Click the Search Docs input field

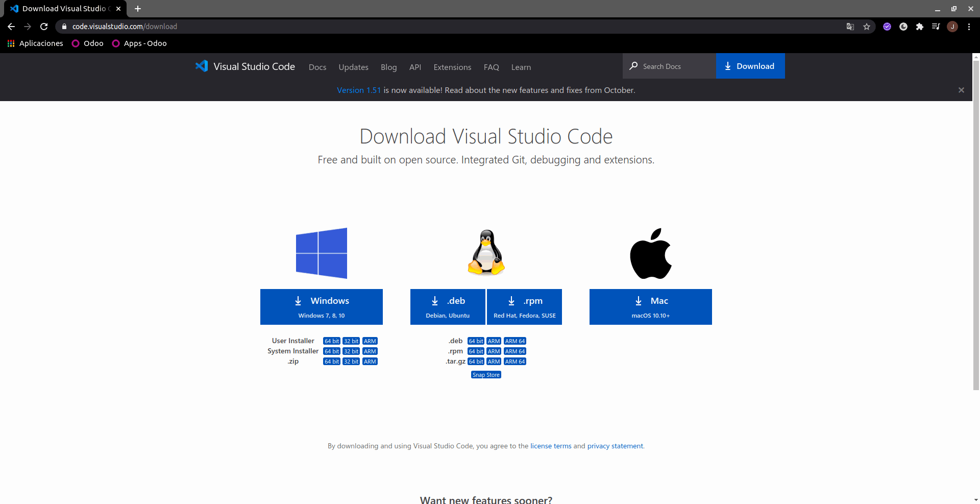(x=669, y=66)
